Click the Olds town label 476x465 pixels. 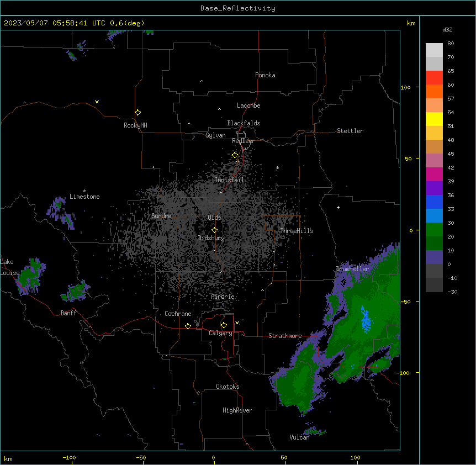pos(214,218)
